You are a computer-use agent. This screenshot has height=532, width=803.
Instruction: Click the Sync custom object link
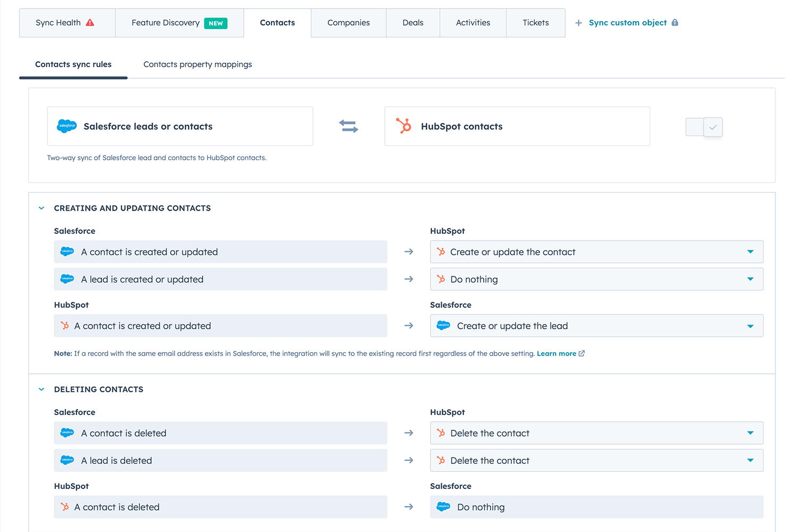628,23
